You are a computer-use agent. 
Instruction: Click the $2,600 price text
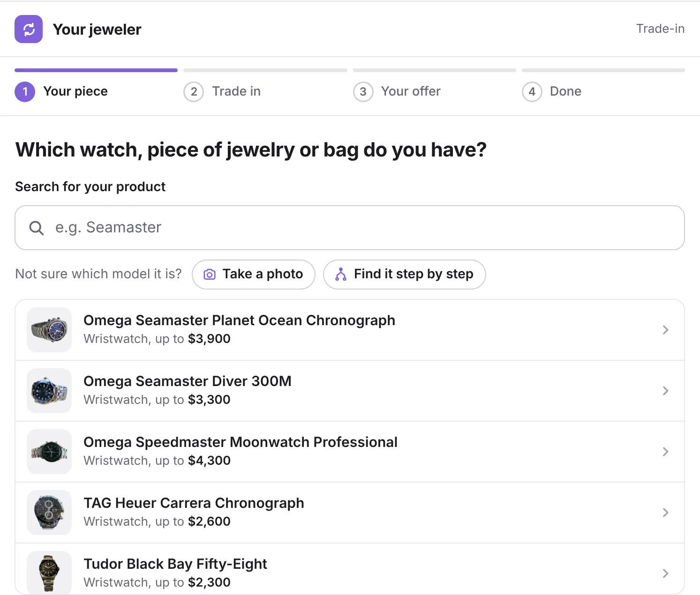[x=209, y=521]
